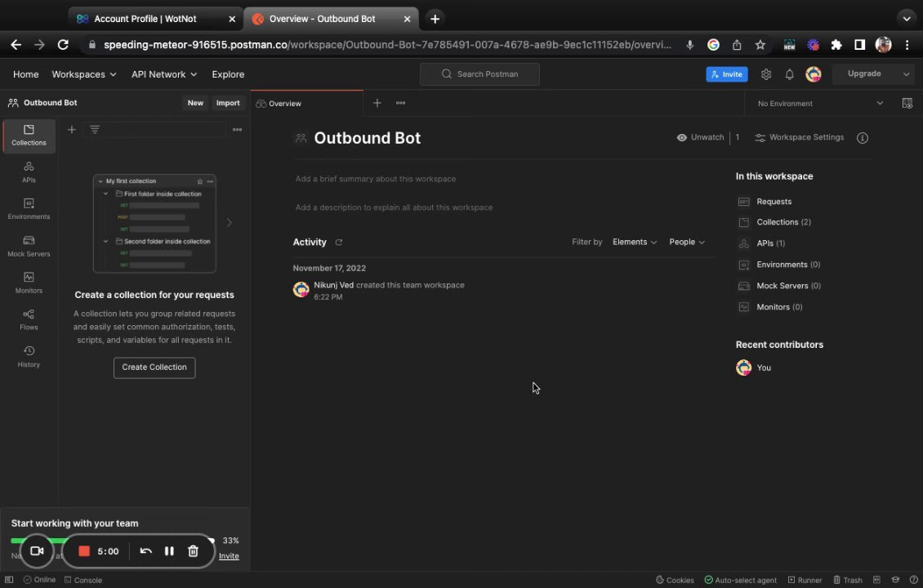
Task: Go to next illustration with right chevron
Action: (x=229, y=222)
